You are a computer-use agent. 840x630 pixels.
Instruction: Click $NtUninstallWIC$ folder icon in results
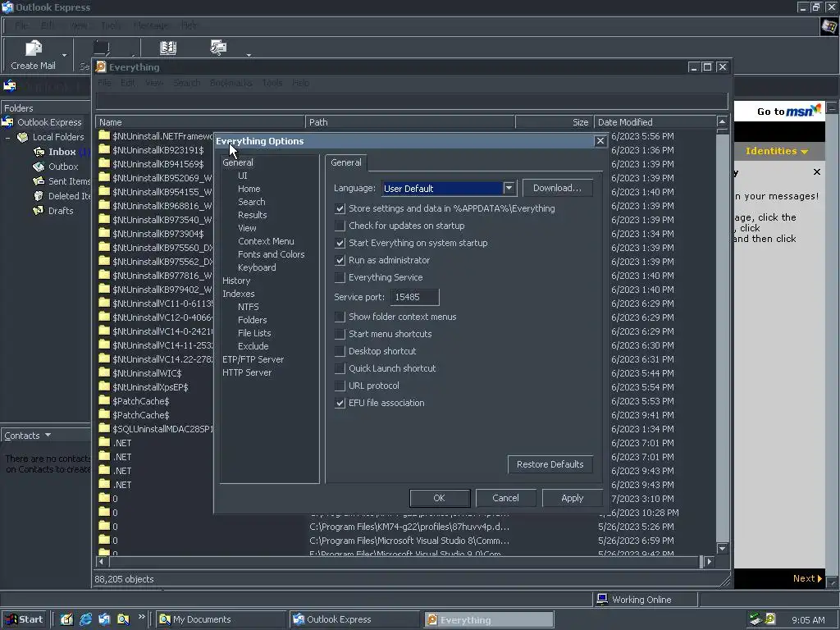[104, 372]
